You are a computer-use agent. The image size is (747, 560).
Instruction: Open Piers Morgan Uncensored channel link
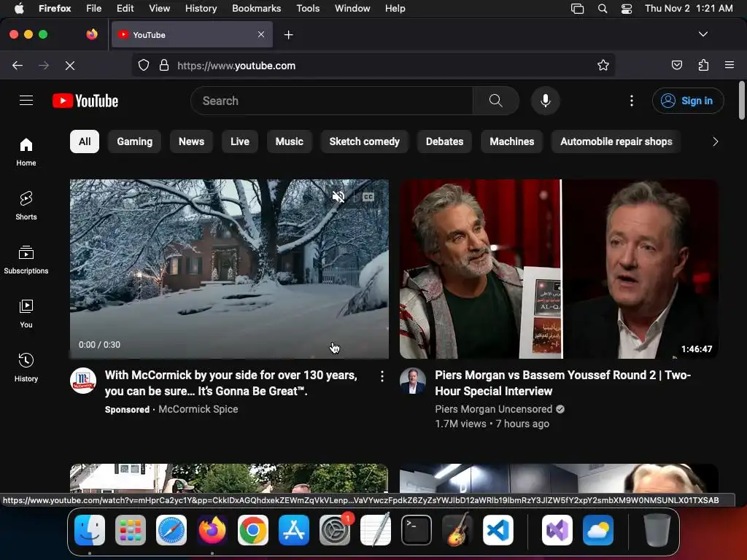(494, 409)
